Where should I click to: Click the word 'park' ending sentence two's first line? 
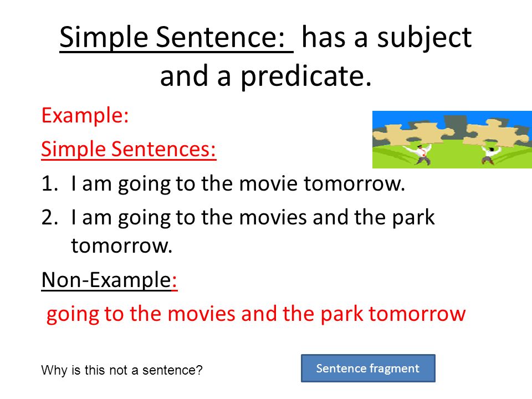click(413, 218)
